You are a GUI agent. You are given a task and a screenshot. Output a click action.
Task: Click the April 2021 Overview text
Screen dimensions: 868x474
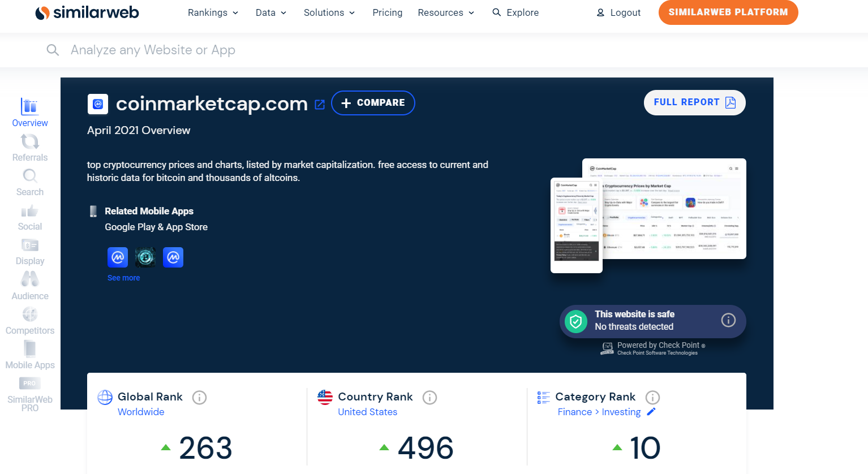(139, 131)
